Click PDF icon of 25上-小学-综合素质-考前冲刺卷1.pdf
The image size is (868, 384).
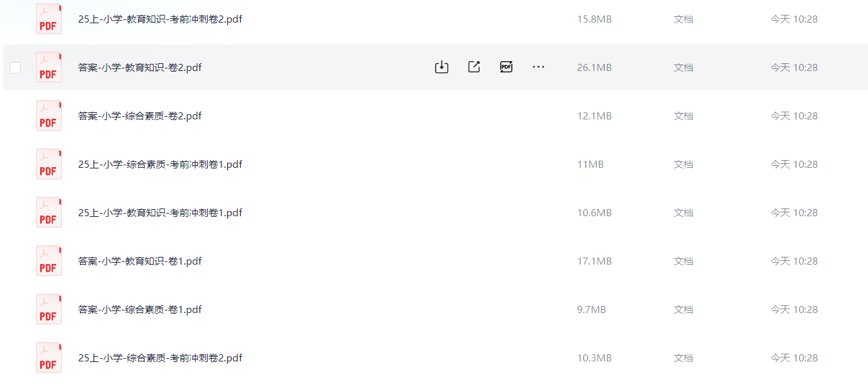point(49,164)
